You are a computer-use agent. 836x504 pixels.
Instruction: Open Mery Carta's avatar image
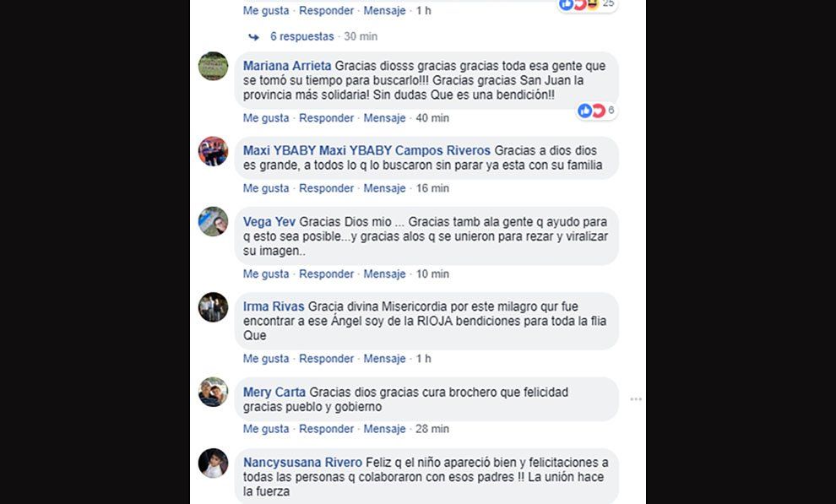[x=214, y=392]
